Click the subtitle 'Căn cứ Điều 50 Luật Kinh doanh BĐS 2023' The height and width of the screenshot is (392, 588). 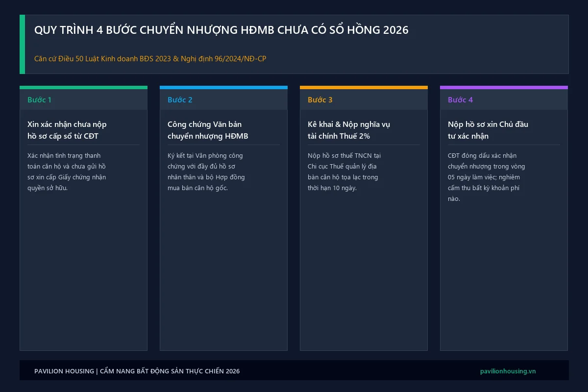pos(150,59)
